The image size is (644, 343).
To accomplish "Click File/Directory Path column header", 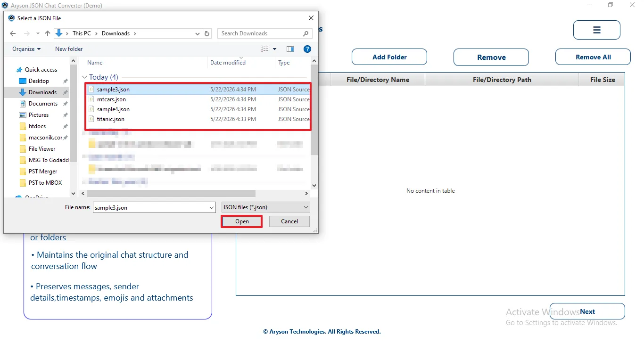I will click(502, 80).
